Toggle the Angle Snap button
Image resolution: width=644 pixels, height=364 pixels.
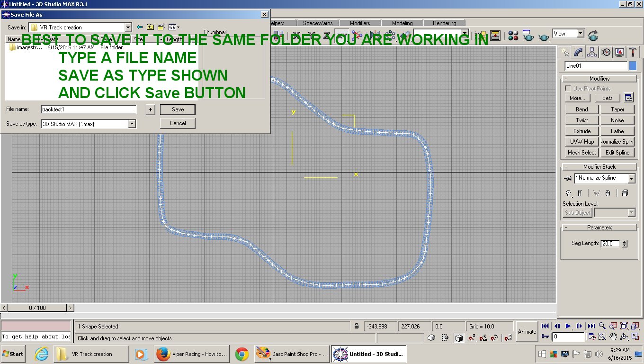coord(483,338)
